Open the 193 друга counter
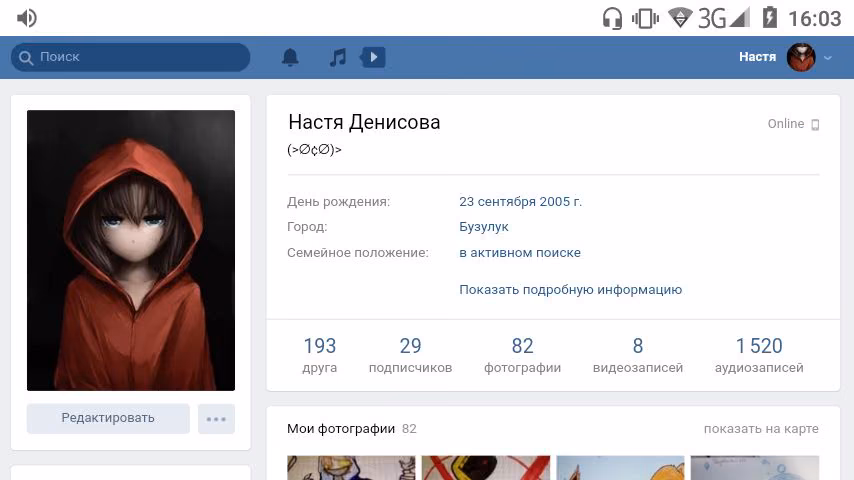The image size is (854, 480). pos(320,355)
